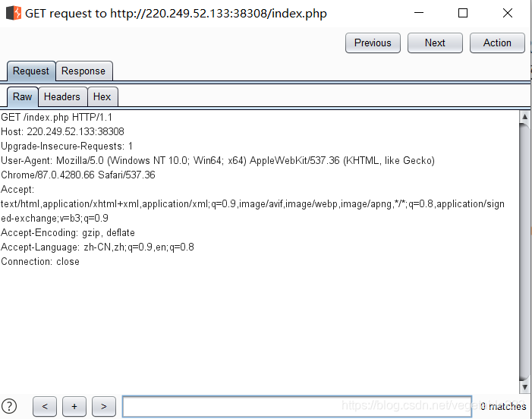
Task: Maximize the GET request window
Action: [463, 13]
